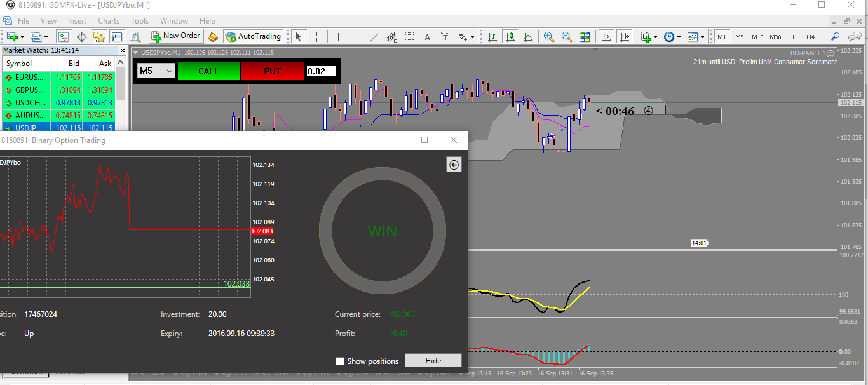This screenshot has width=868, height=385.
Task: Switch chart to candlesticks
Action: (510, 37)
